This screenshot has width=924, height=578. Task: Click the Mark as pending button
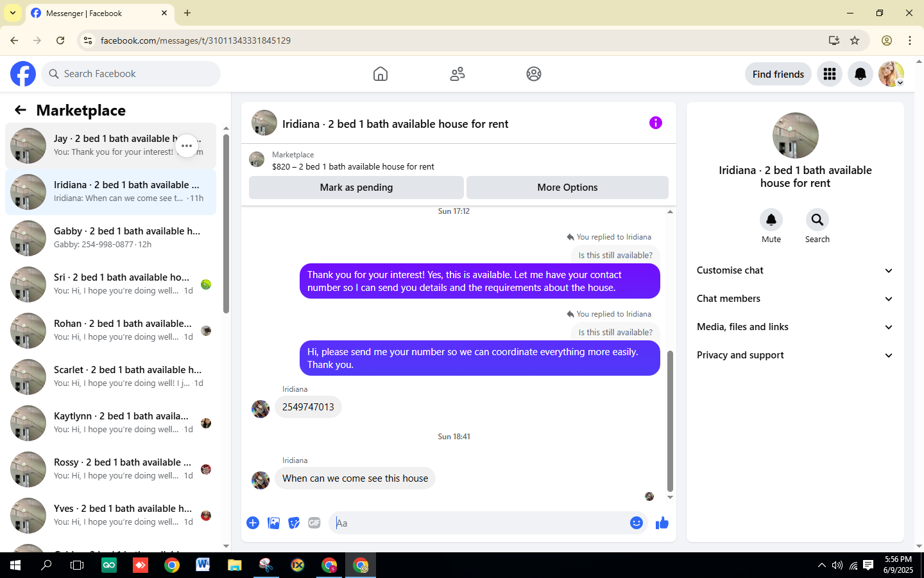pyautogui.click(x=356, y=188)
